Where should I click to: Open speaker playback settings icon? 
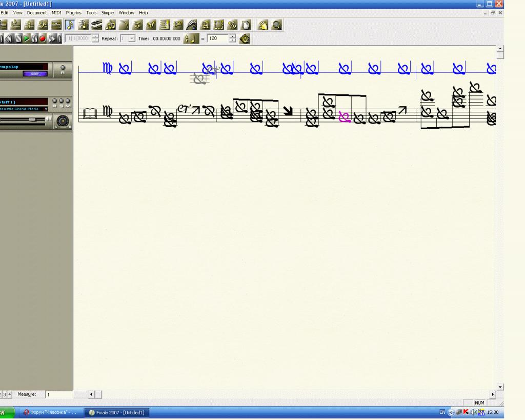coord(245,38)
